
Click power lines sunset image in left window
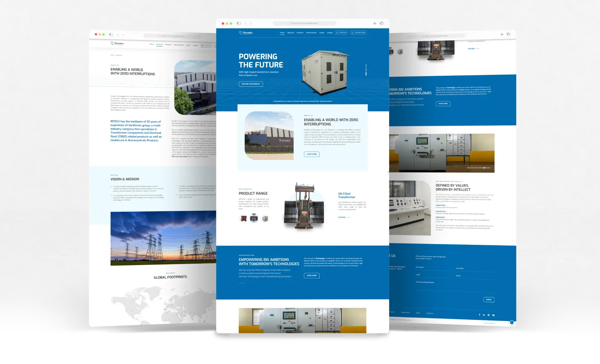163,239
